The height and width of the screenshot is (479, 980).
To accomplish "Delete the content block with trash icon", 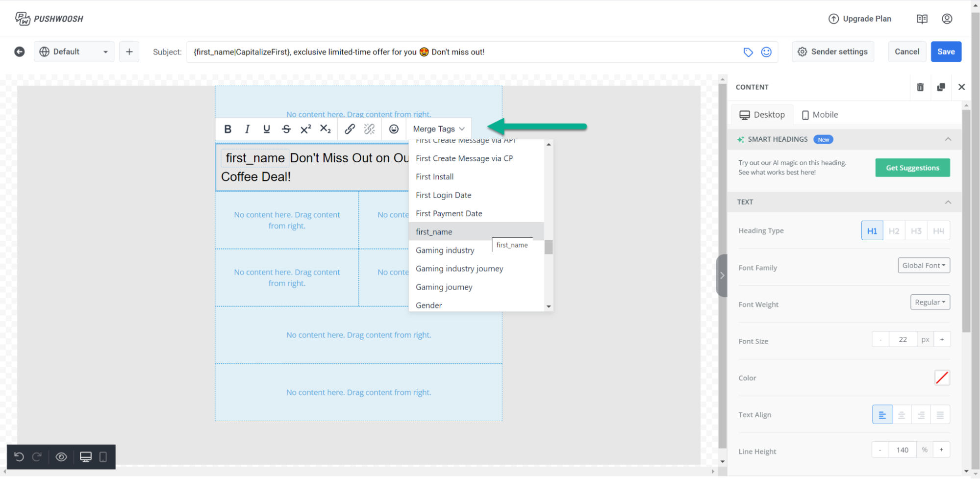I will point(920,87).
